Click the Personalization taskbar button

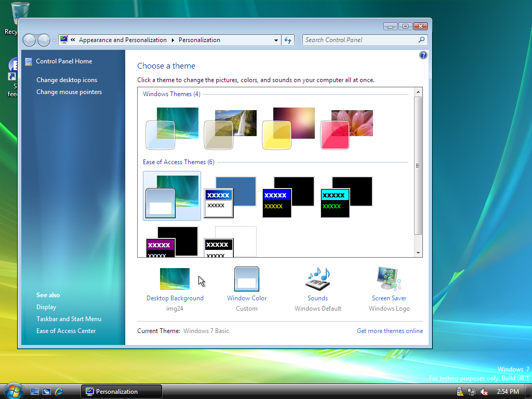coord(121,392)
